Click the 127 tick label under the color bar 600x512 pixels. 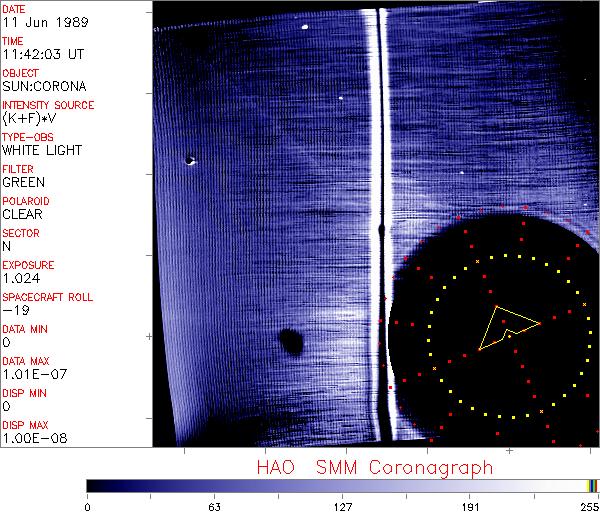pos(343,505)
